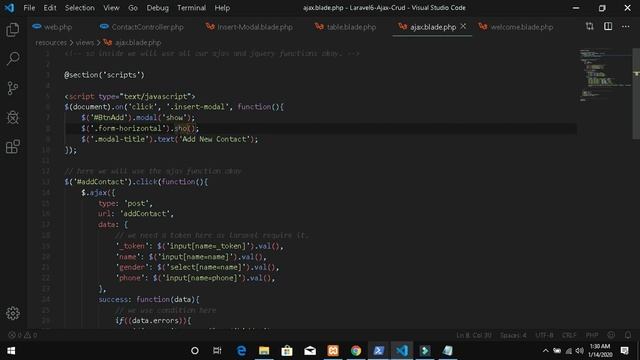Switch to the table.blade.php tab
The image size is (640, 360).
coord(351,27)
